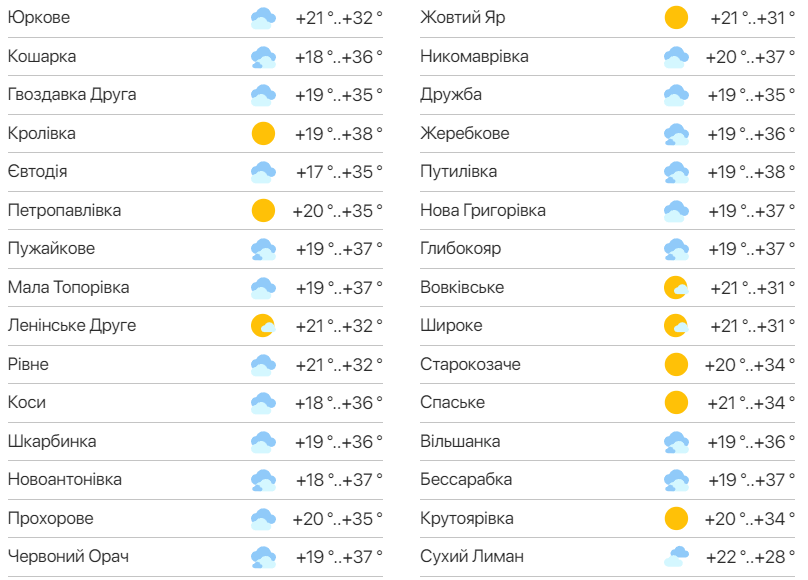Click the sun icon next to Старокозаче
The height and width of the screenshot is (580, 808).
(x=678, y=364)
